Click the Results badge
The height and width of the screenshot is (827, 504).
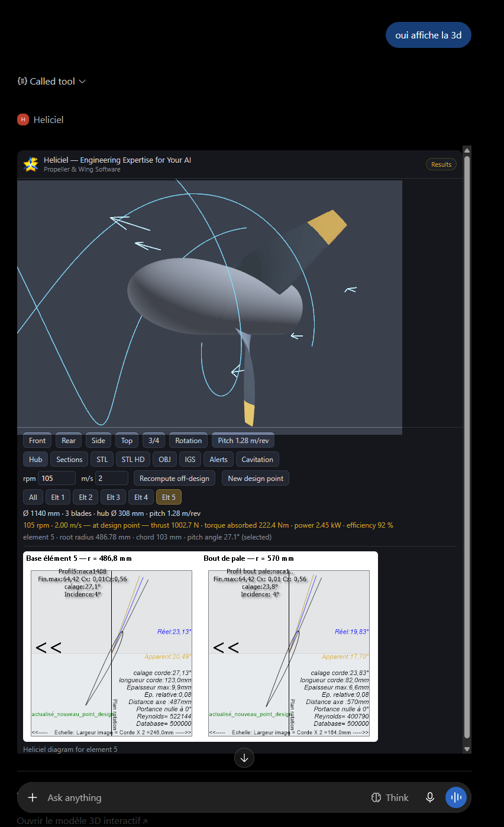tap(441, 164)
